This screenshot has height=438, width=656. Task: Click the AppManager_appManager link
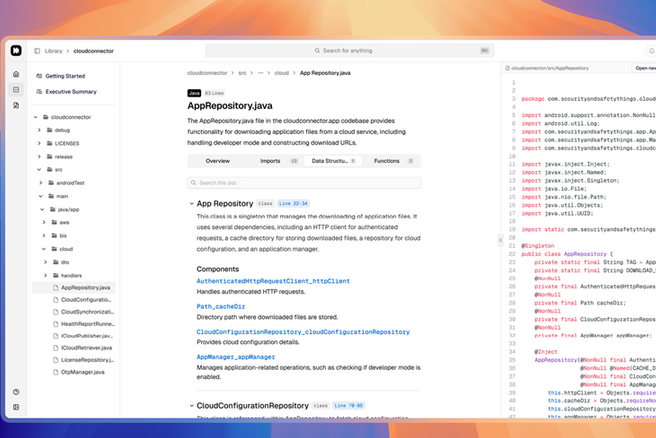235,356
